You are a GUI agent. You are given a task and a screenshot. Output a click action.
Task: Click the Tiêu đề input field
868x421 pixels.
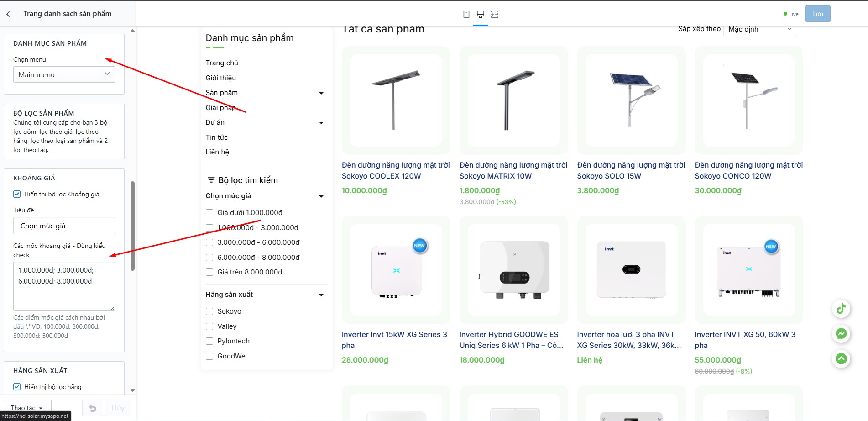tap(64, 226)
